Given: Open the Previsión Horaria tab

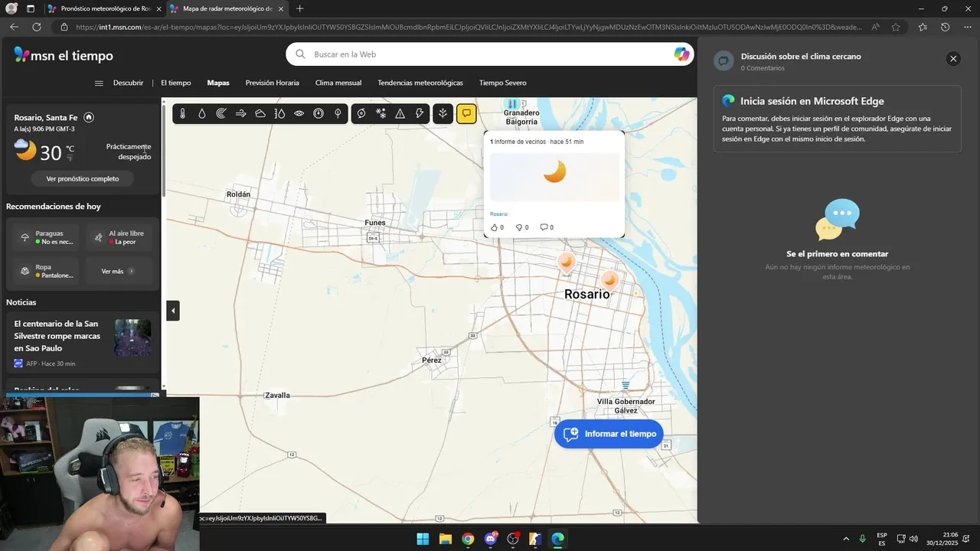Looking at the screenshot, I should point(272,83).
